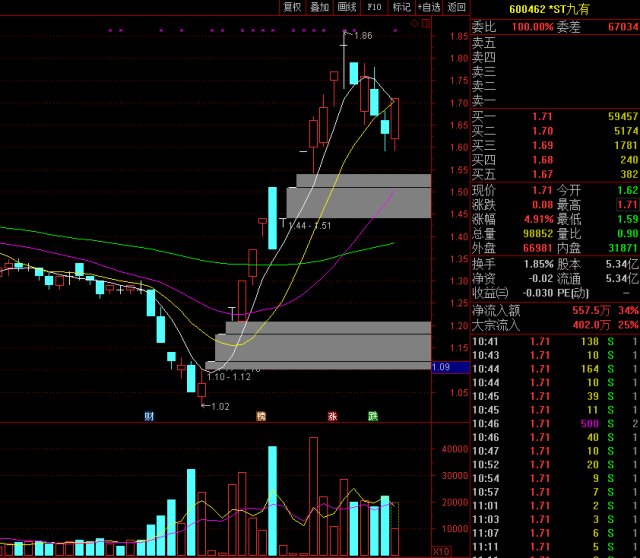The width and height of the screenshot is (640, 558).
Task: Add stock via +自选 button
Action: [x=428, y=7]
